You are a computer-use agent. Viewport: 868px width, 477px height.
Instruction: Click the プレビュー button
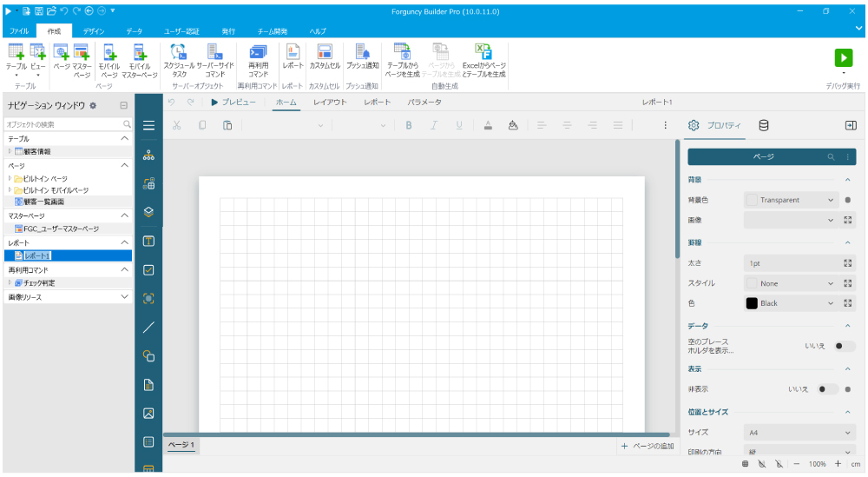pos(233,103)
